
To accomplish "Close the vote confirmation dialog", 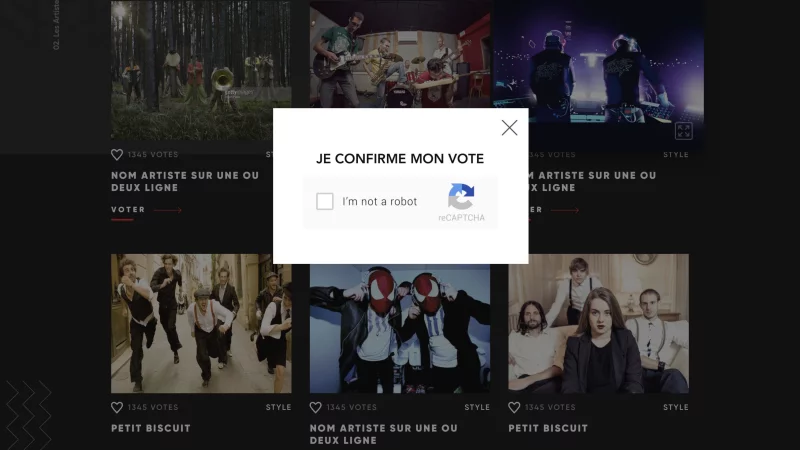I will (509, 128).
